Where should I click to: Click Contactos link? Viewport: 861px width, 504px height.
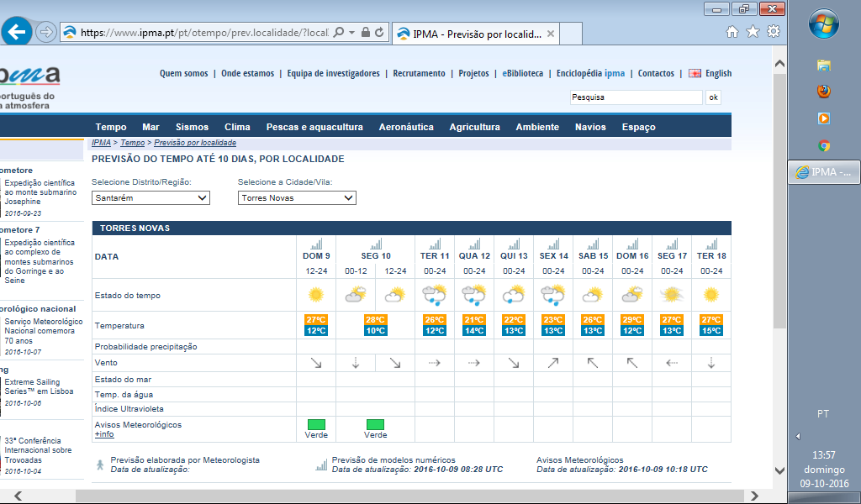coord(656,73)
